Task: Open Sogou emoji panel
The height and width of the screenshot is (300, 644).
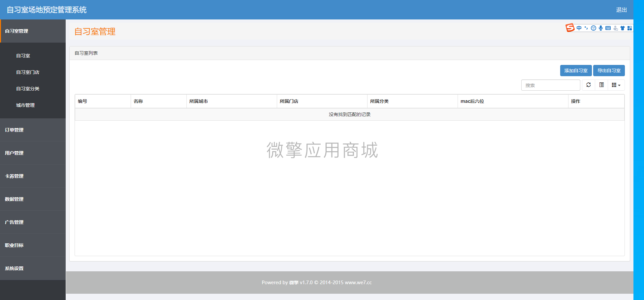Action: point(594,28)
